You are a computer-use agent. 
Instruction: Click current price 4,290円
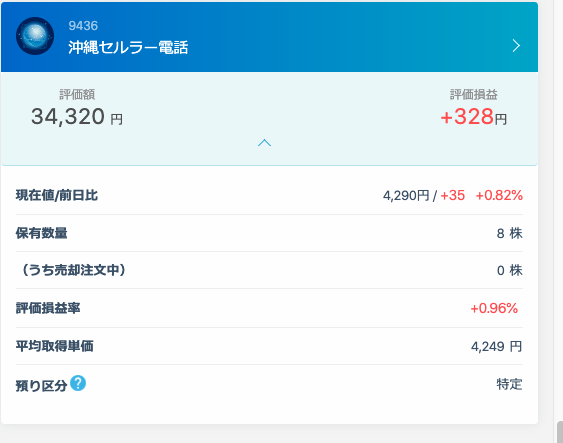coord(406,196)
